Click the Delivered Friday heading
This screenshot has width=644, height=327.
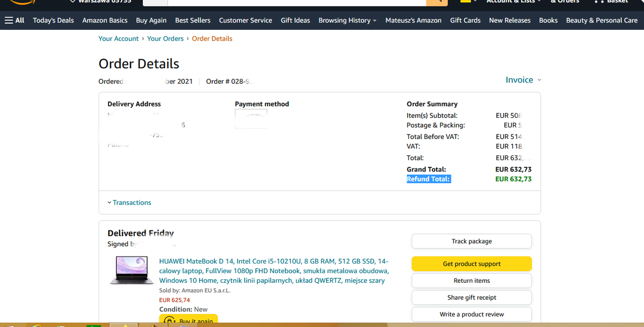tap(141, 233)
